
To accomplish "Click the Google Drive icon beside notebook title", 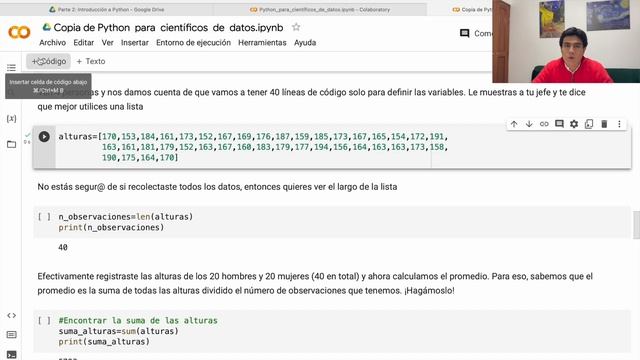I will tap(47, 27).
